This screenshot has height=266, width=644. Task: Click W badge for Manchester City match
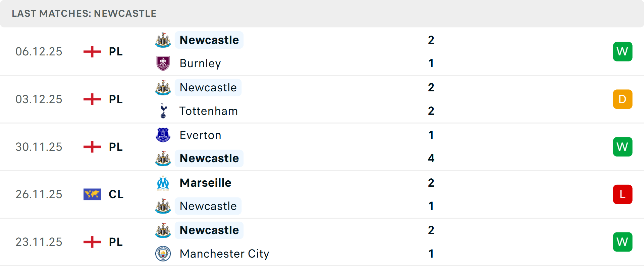(623, 242)
